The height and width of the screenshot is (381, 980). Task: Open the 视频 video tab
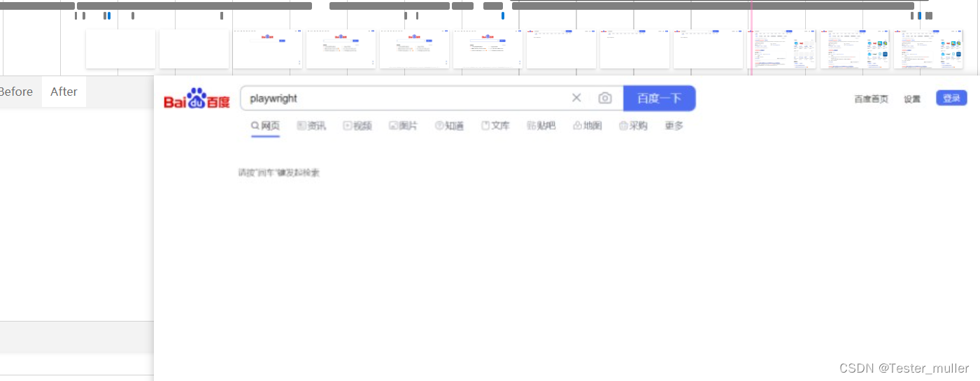pos(357,126)
